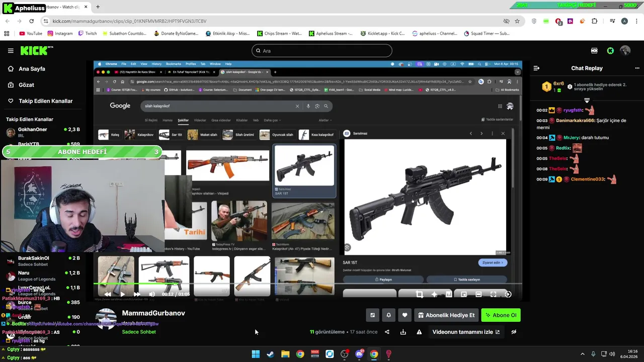Go back in browser history

(8, 21)
